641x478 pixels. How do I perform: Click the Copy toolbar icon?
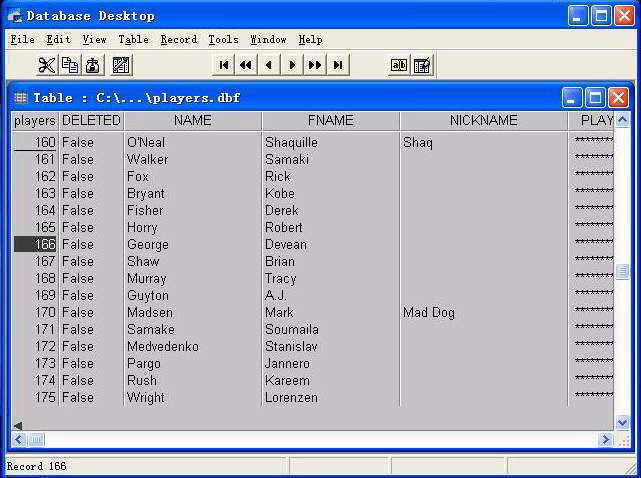[x=69, y=65]
